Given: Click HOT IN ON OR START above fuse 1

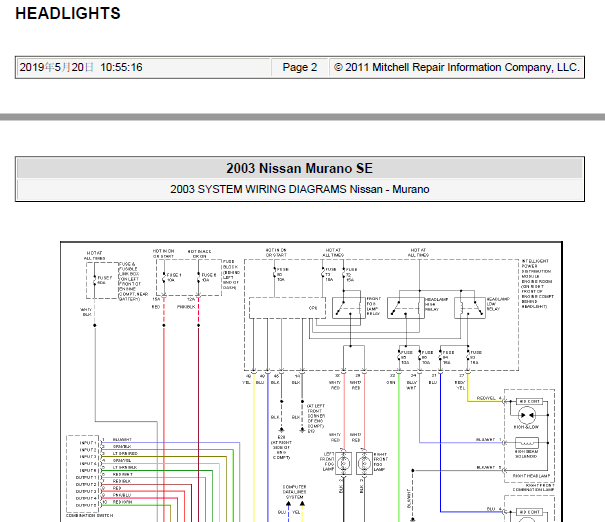Looking at the screenshot, I should [164, 254].
